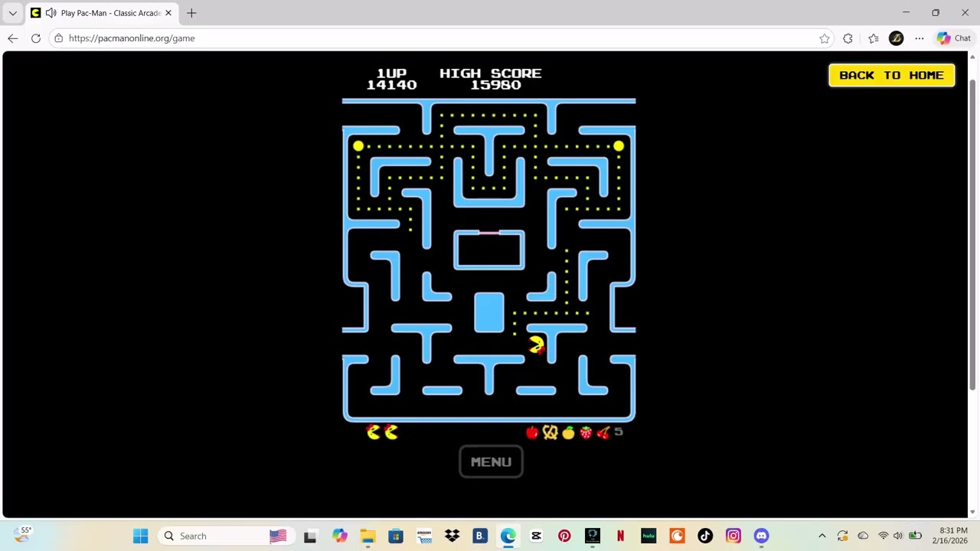The height and width of the screenshot is (551, 980).
Task: Open the Wi-Fi network tray icon
Action: [x=883, y=536]
